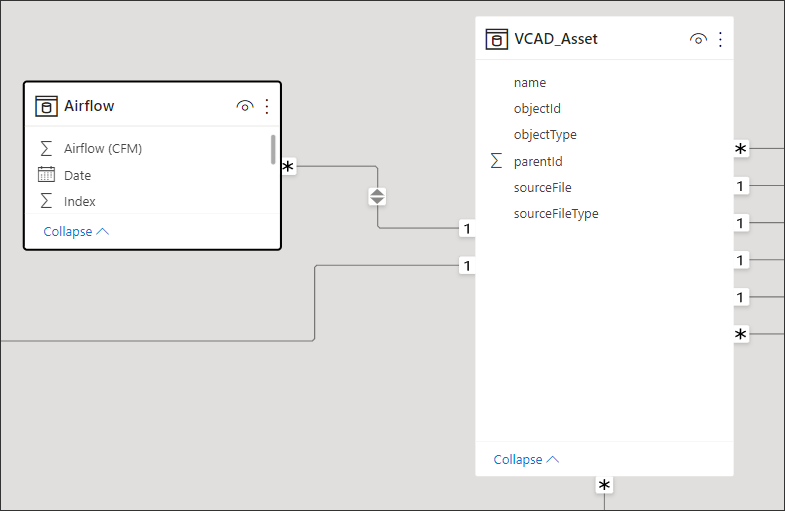Click the VCAD_Asset table icon
This screenshot has height=511, width=785.
click(x=497, y=39)
